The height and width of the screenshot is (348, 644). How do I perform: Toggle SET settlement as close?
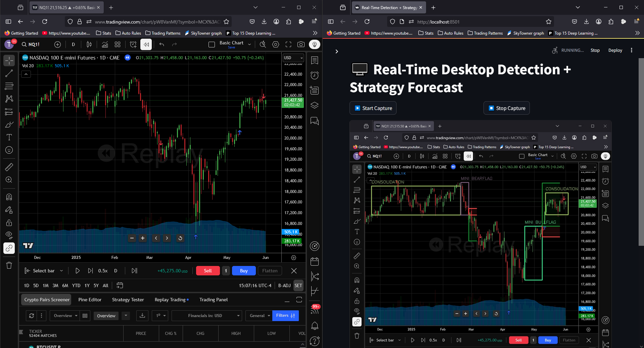(x=298, y=285)
